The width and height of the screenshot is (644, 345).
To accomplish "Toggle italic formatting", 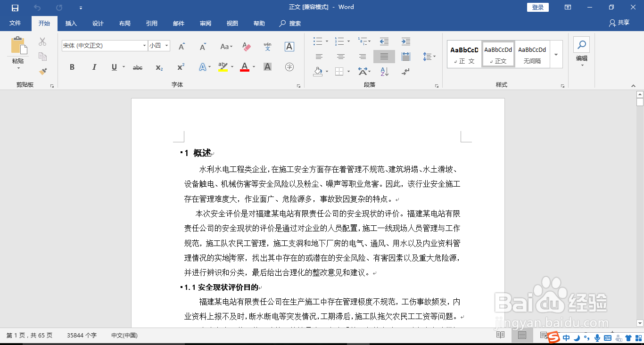I will (x=94, y=67).
